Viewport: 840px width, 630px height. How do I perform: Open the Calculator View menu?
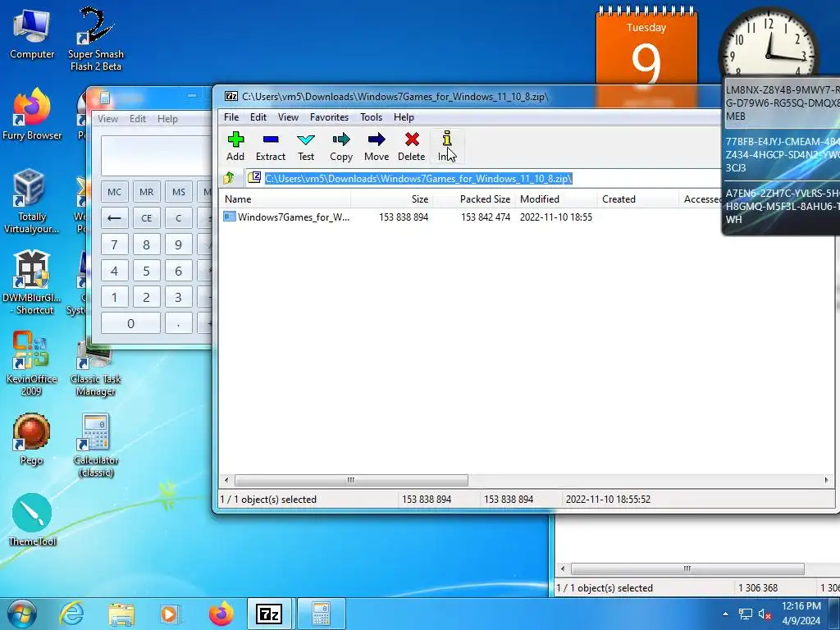tap(107, 119)
